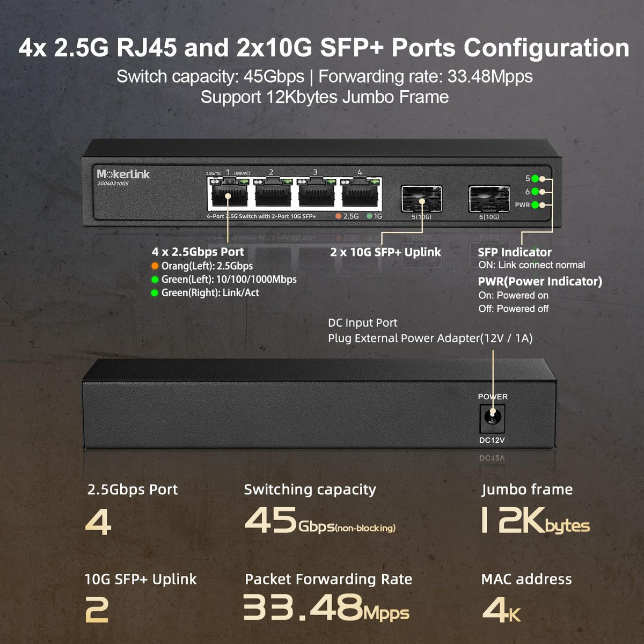644x644 pixels.
Task: Click the "SFP Indicator" heading
Action: coord(514,252)
